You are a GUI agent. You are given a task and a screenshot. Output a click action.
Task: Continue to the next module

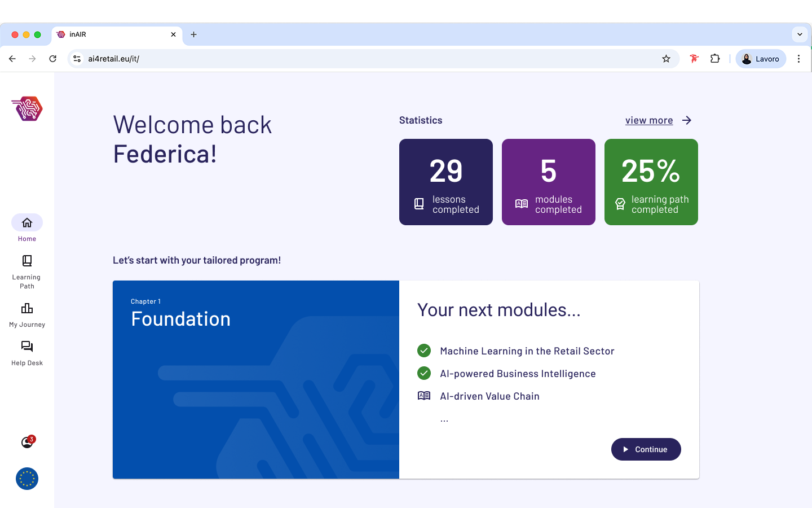pos(646,449)
